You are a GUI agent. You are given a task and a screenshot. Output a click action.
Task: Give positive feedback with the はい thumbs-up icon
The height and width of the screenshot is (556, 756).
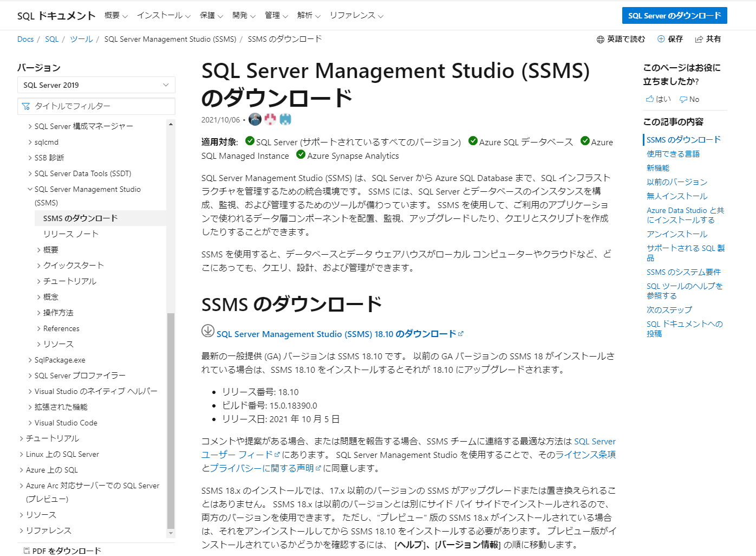pos(650,99)
